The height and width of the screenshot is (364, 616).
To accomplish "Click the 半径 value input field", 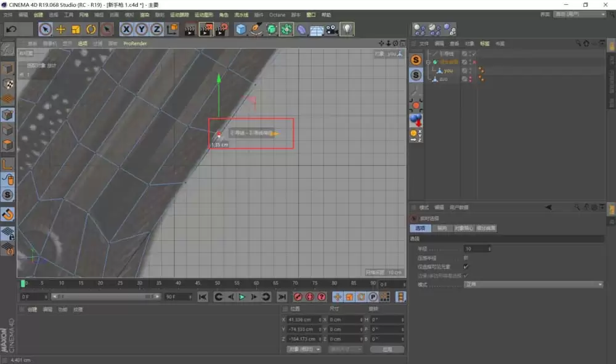I will pyautogui.click(x=476, y=249).
